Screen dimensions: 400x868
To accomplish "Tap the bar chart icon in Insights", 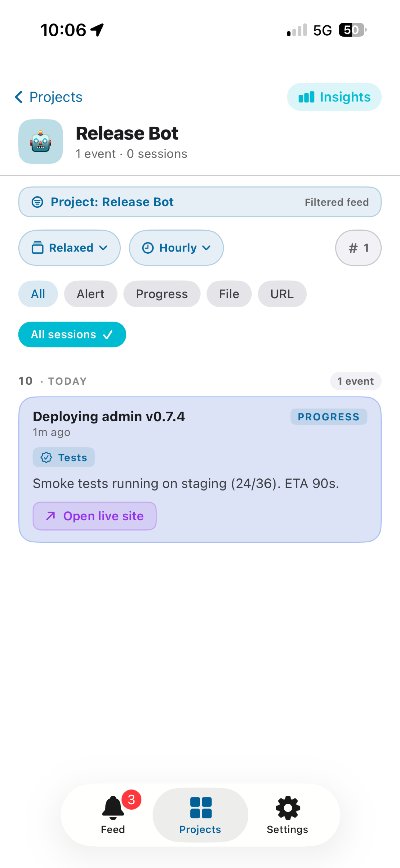I will [306, 97].
